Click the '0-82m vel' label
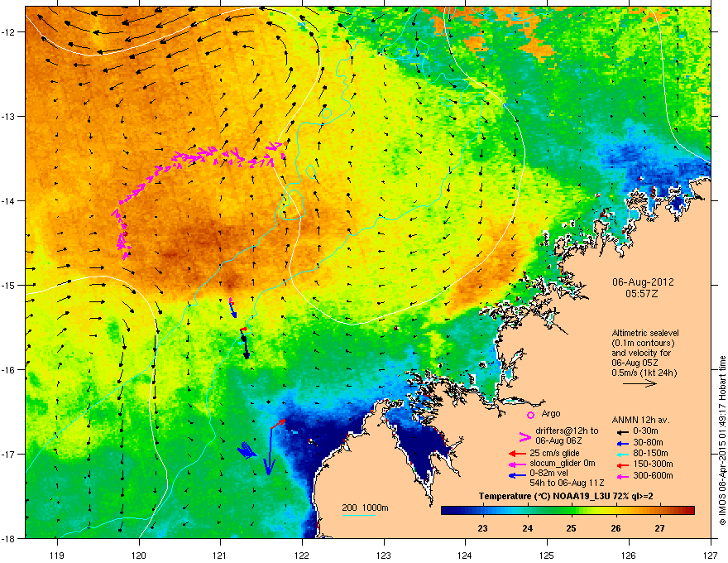 pos(548,474)
